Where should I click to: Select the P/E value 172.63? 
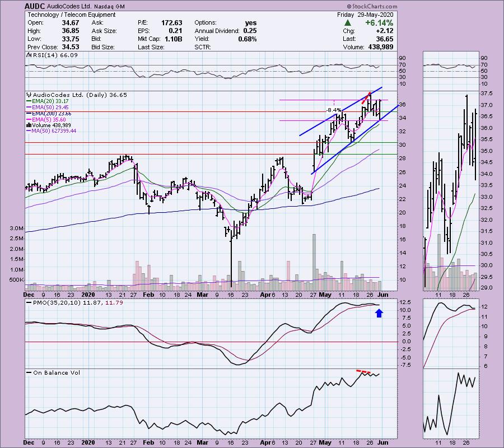(x=172, y=23)
